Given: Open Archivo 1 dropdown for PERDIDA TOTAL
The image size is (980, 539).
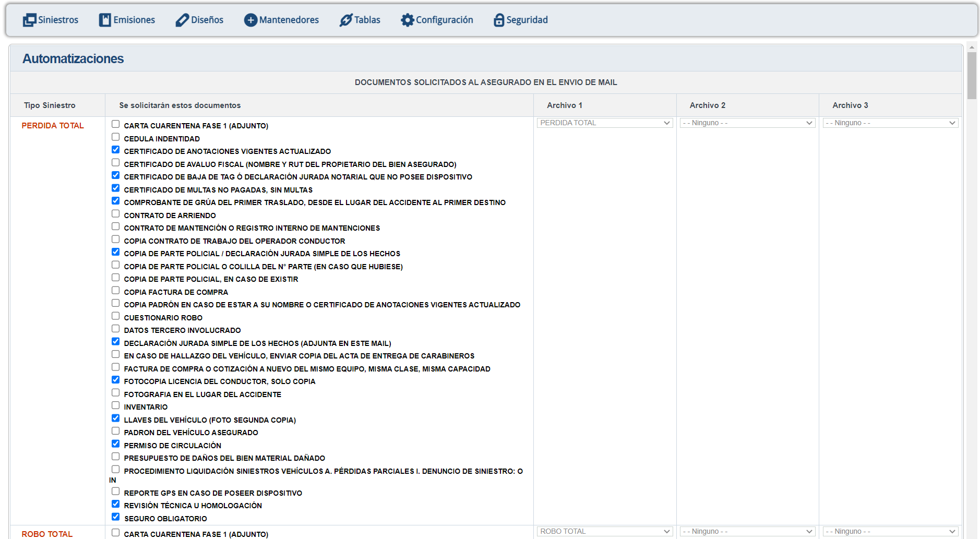Looking at the screenshot, I should 604,123.
